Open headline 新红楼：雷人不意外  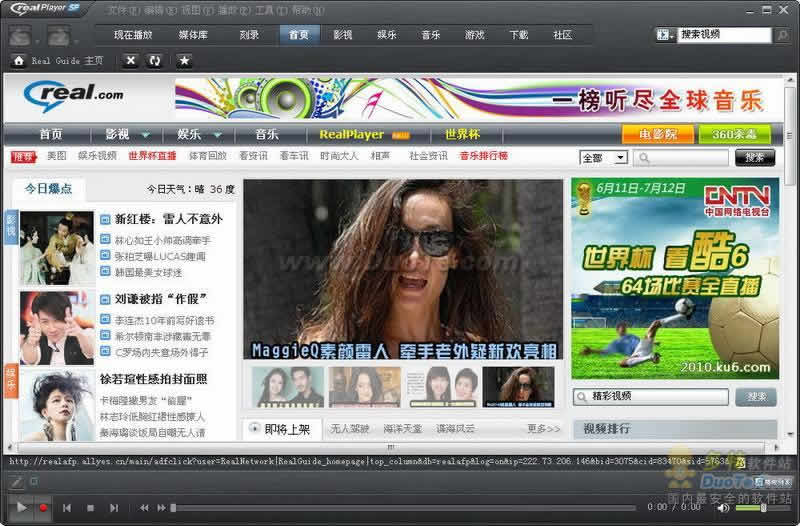coord(168,219)
